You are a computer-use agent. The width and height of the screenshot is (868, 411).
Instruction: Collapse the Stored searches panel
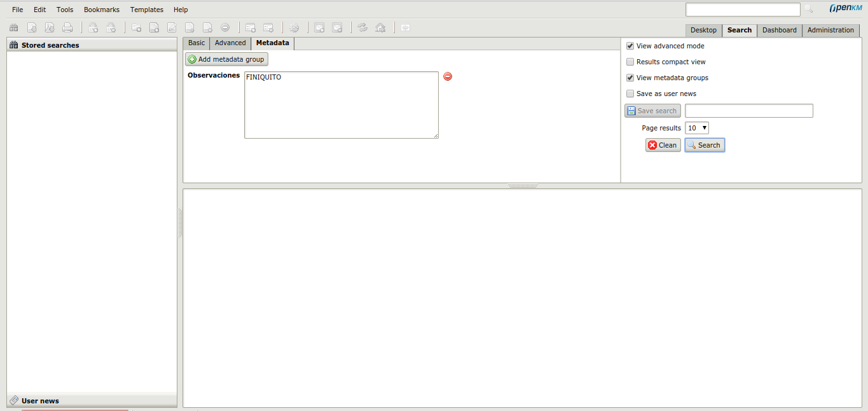pos(92,45)
